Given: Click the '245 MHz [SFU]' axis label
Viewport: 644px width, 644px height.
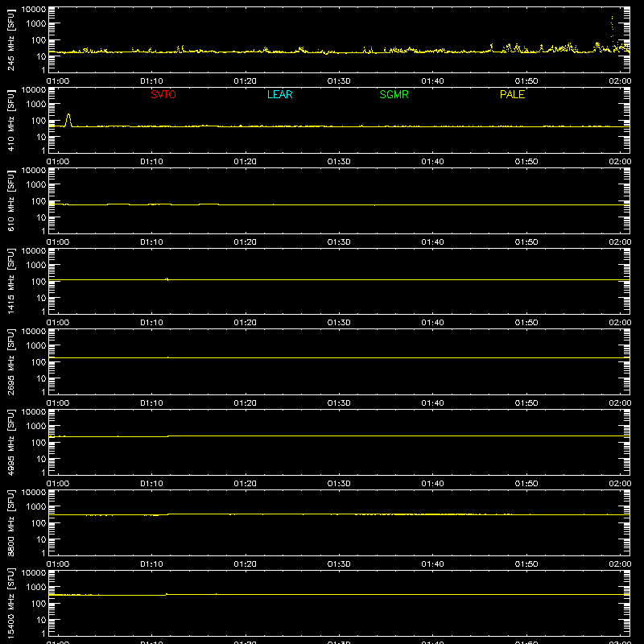Looking at the screenshot, I should (10, 40).
